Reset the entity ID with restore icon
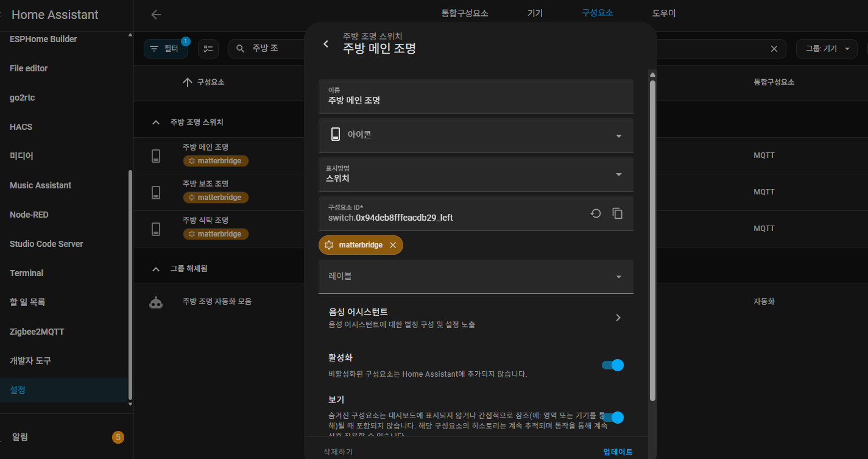868x459 pixels. [x=596, y=213]
